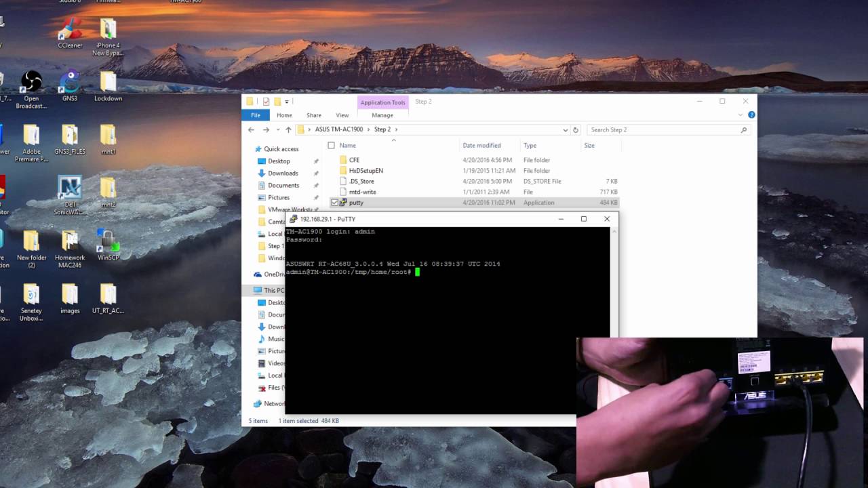Toggle the select-all checkbox in the Name header

tap(331, 145)
